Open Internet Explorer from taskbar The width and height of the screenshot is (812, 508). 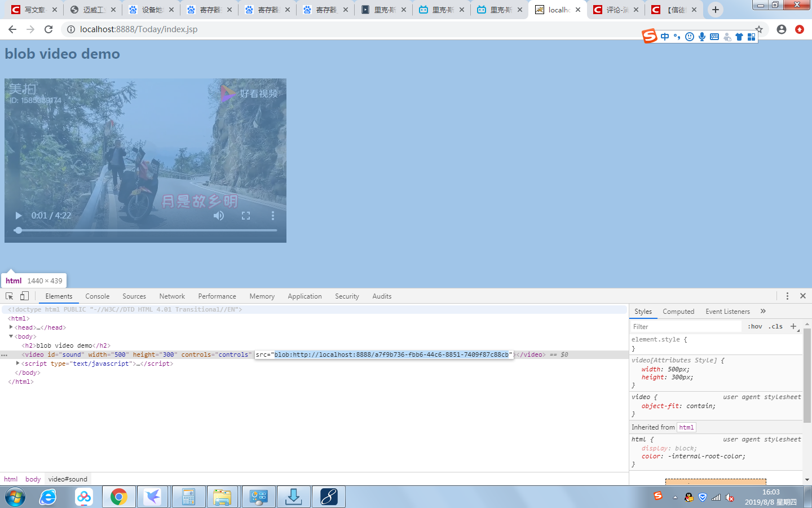(48, 497)
